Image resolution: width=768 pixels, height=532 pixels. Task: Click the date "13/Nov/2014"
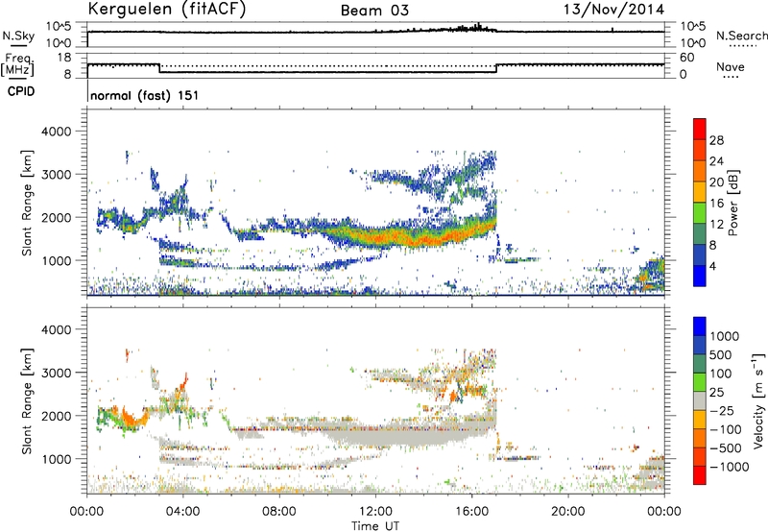[x=613, y=10]
